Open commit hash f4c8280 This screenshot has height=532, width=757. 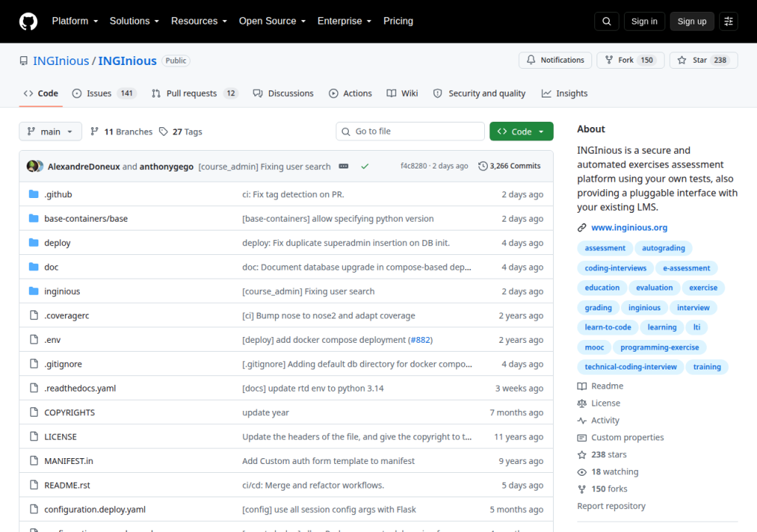414,166
